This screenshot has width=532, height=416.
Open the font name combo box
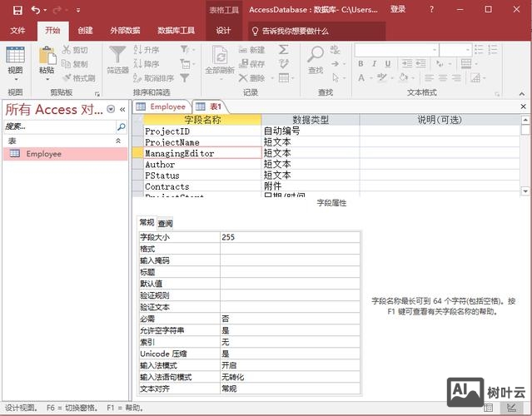pyautogui.click(x=396, y=50)
